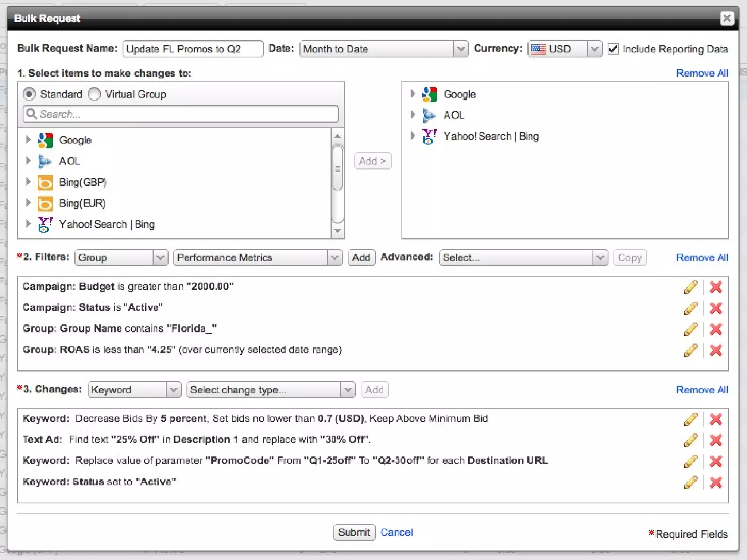This screenshot has width=747, height=560.
Task: Click Remove All for the filters section
Action: (x=702, y=258)
